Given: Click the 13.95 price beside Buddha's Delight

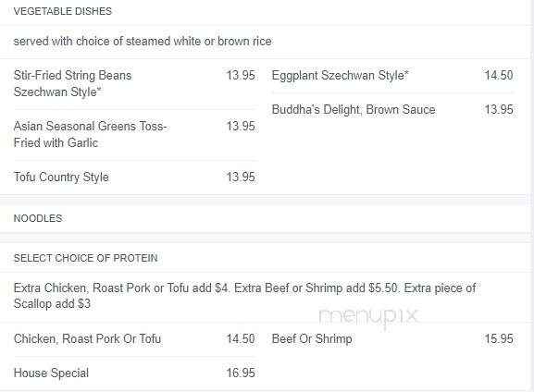Looking at the screenshot, I should (499, 110).
